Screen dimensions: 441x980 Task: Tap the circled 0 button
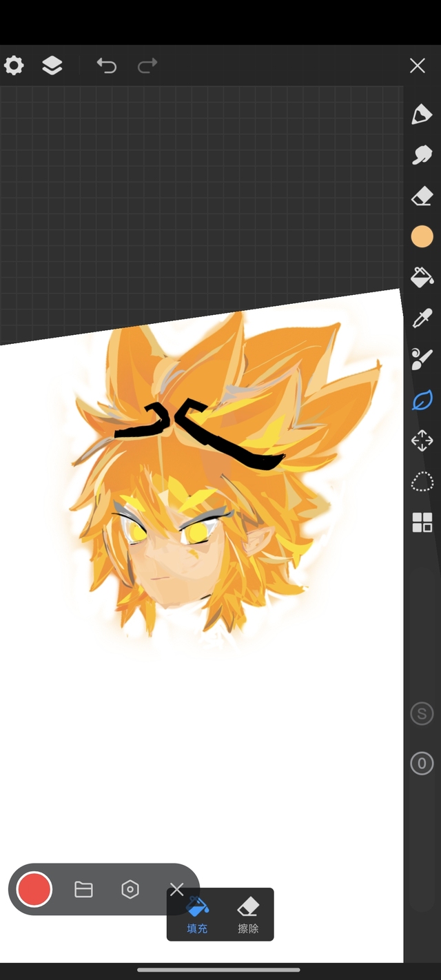(422, 764)
